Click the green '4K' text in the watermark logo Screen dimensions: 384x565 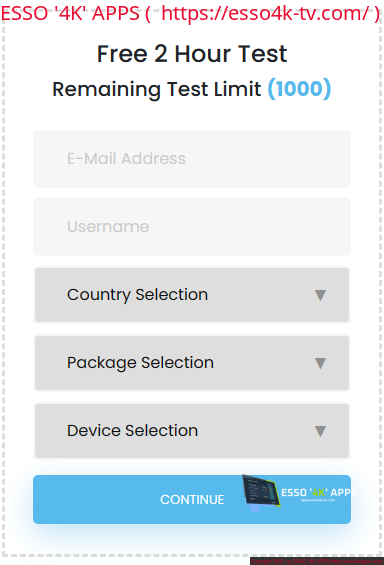(x=319, y=493)
